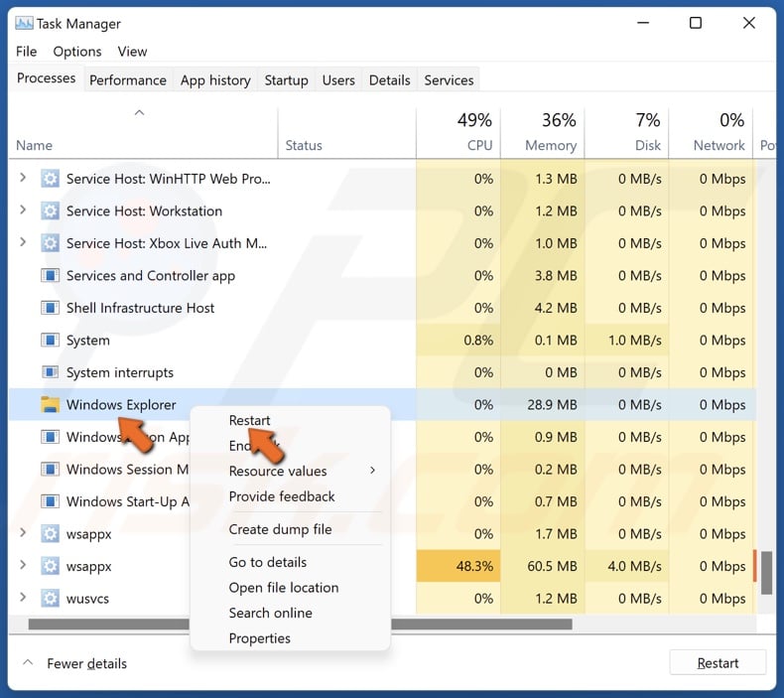Click the Windows Start-Up Application icon
784x698 pixels.
pos(50,501)
